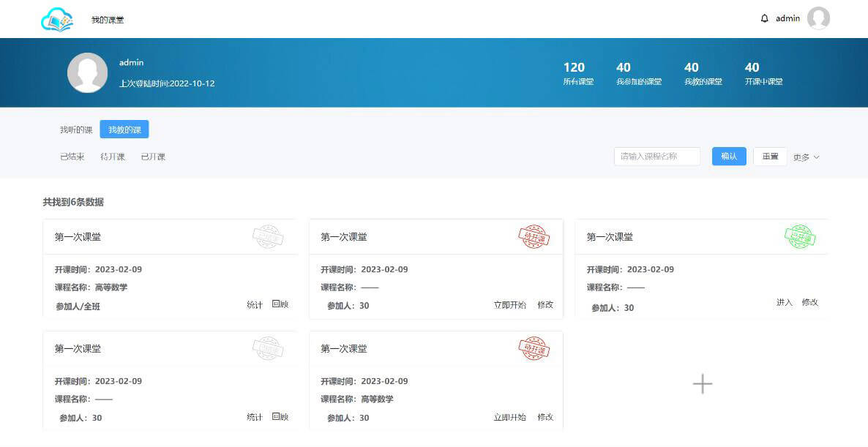Open the notification bell
Screen dimensions: 868x447
point(765,18)
